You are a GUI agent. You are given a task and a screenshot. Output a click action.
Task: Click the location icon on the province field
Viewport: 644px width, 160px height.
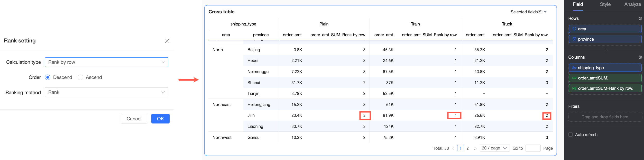(574, 39)
